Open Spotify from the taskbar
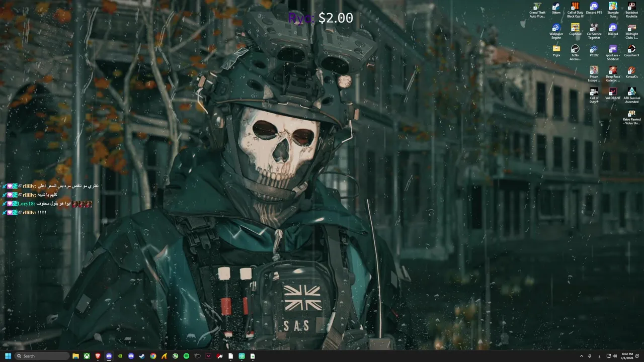Viewport: 644px width, 362px height. click(x=186, y=356)
